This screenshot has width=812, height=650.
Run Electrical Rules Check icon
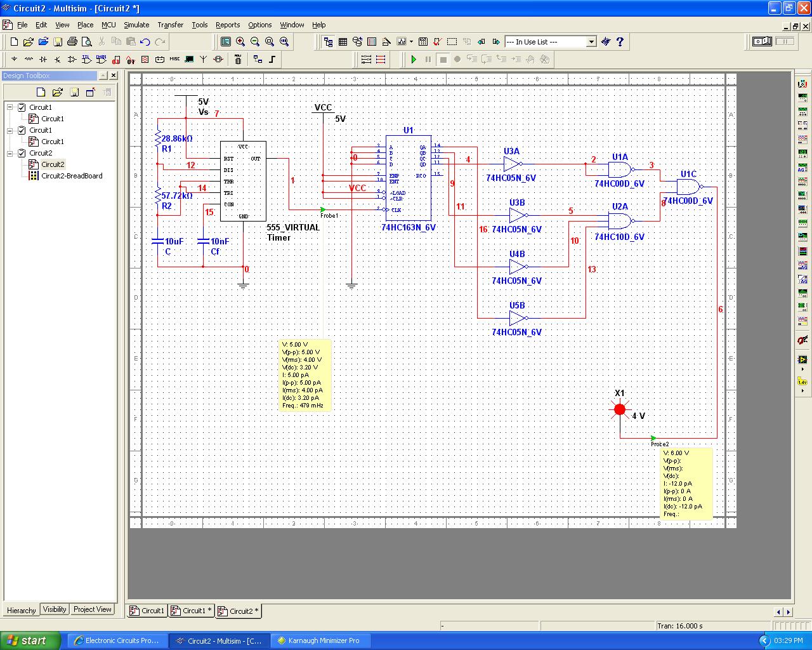[x=437, y=42]
